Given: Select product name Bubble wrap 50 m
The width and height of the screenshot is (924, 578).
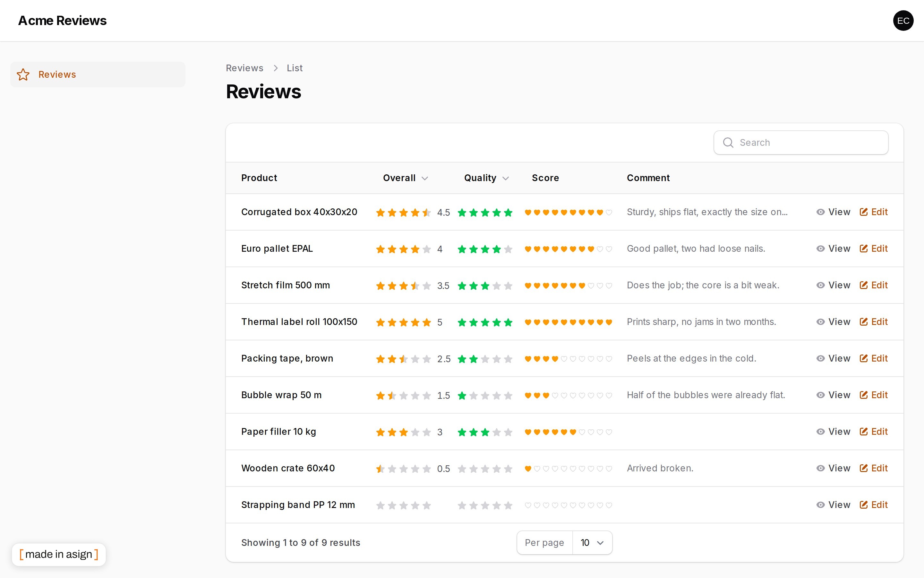Looking at the screenshot, I should coord(281,395).
